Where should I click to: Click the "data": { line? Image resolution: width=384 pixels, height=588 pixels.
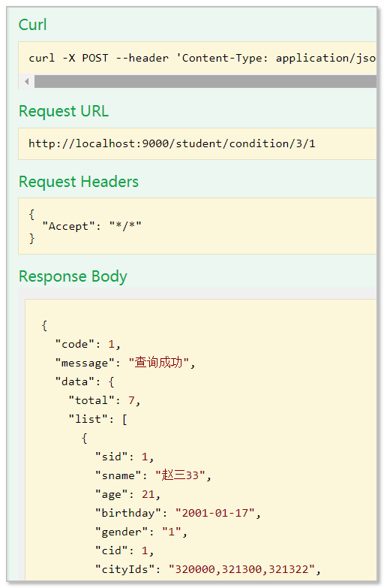point(85,381)
